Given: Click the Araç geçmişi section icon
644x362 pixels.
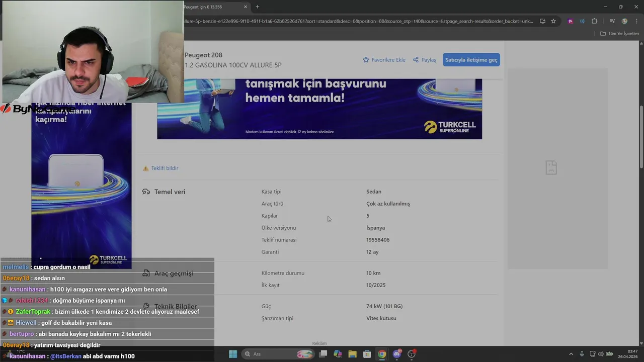Looking at the screenshot, I should point(146,274).
